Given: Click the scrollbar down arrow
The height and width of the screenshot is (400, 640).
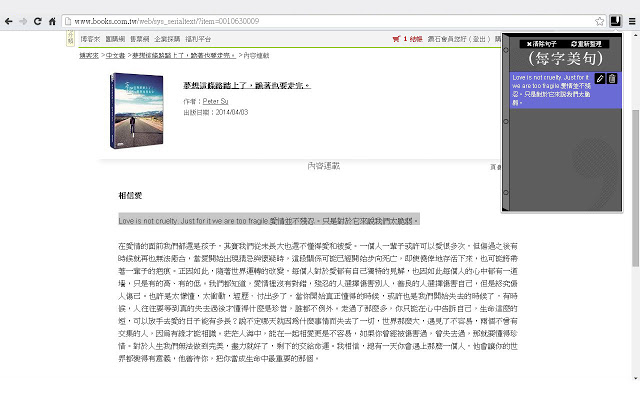Looking at the screenshot, I should (636, 378).
